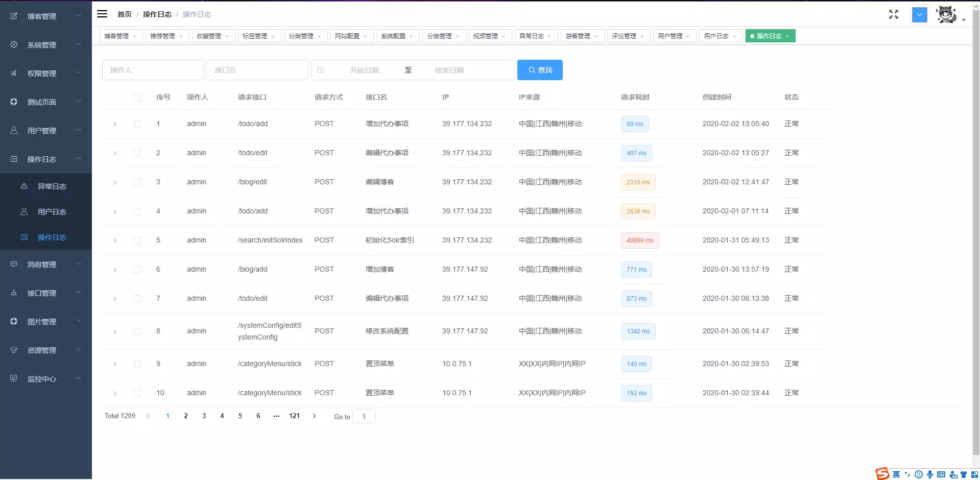Click the 测试页面 sidebar icon
The image size is (980, 480).
pyautogui.click(x=14, y=102)
